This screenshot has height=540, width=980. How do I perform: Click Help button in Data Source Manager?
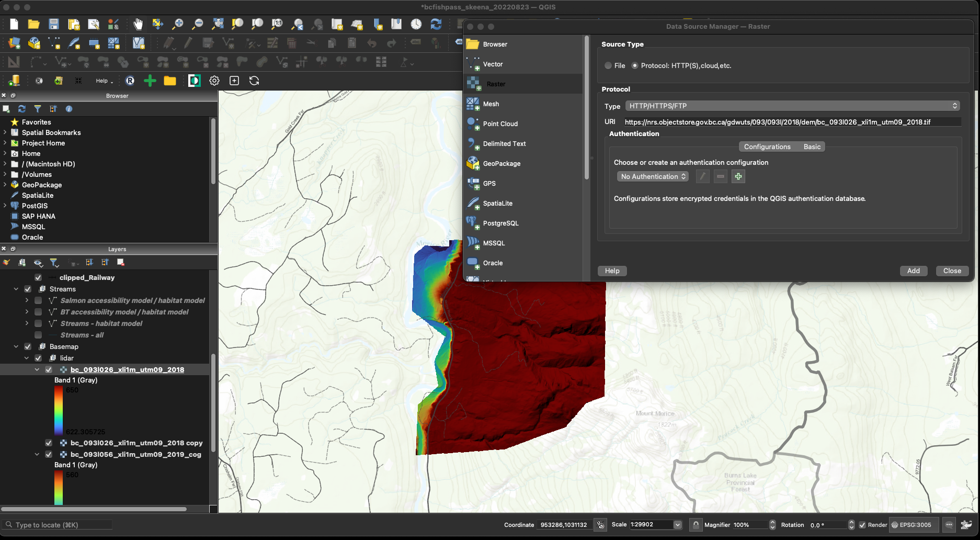[612, 271]
